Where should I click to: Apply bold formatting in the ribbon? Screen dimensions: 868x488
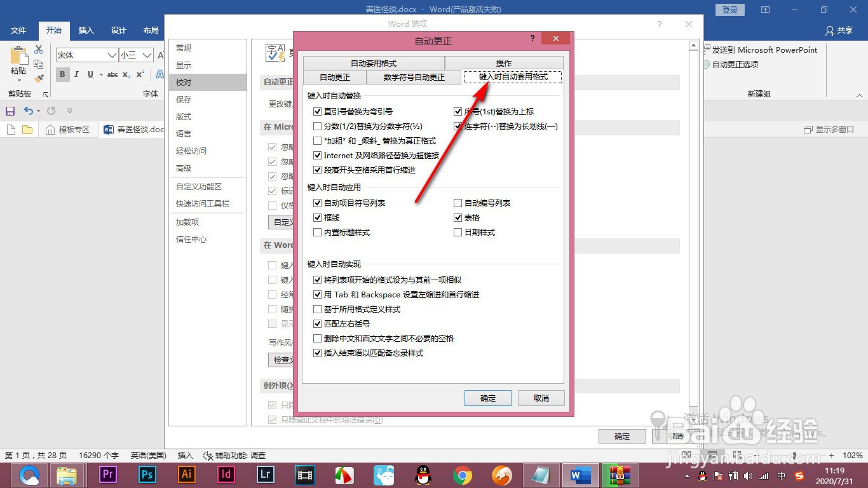click(x=62, y=74)
